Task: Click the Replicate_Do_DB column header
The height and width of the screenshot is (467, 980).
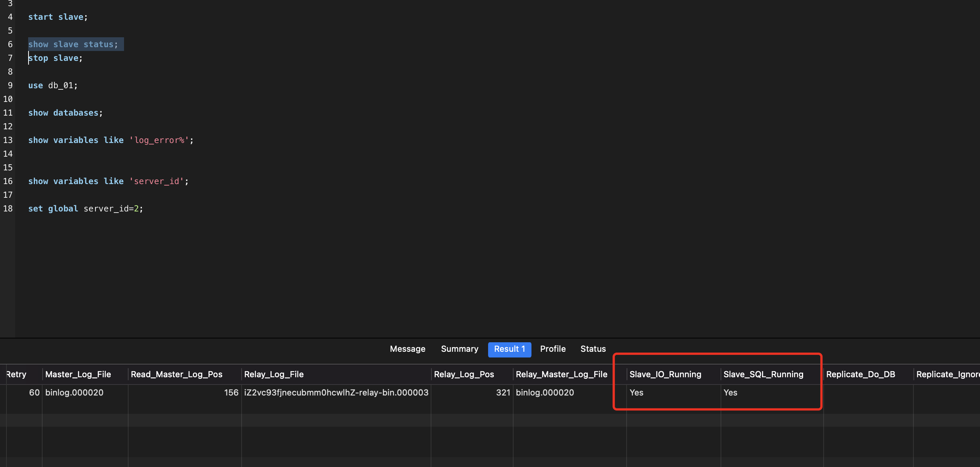Action: [861, 374]
